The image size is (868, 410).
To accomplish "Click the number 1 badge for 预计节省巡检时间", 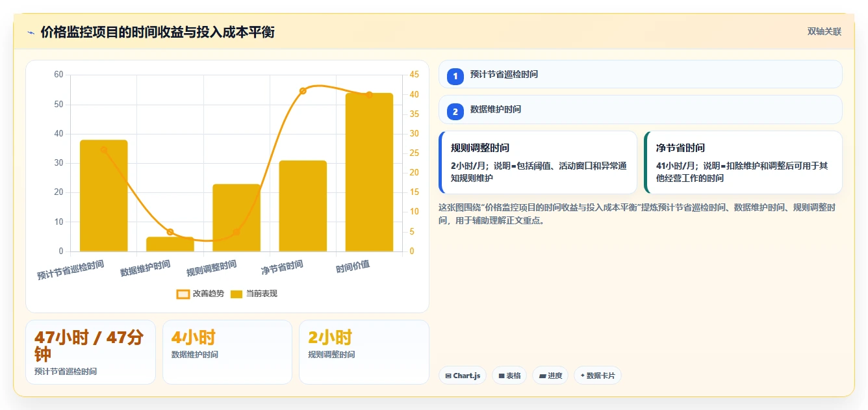I will click(x=455, y=76).
